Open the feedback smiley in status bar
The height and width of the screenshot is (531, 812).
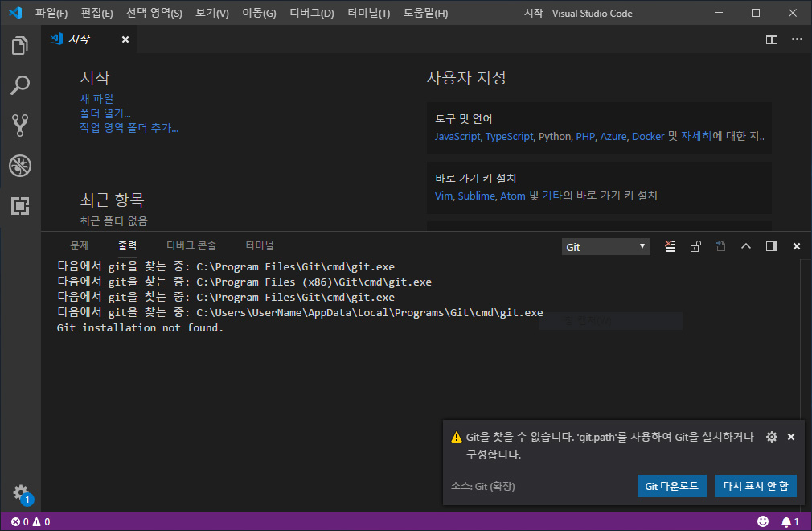pyautogui.click(x=763, y=521)
